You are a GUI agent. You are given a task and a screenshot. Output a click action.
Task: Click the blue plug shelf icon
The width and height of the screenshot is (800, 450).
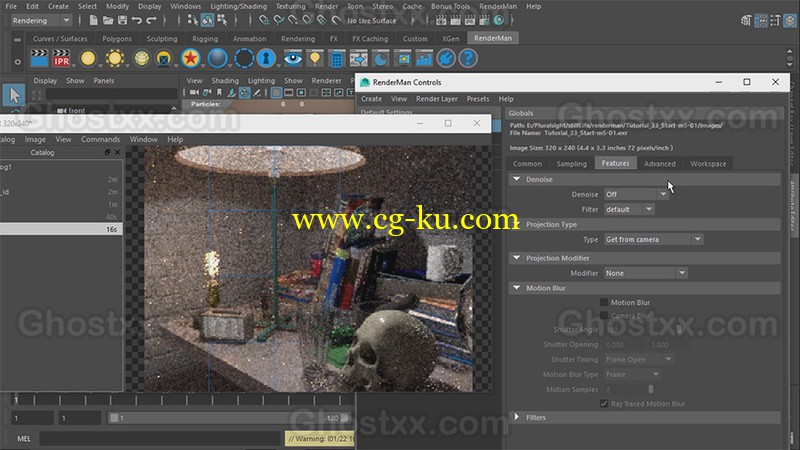click(446, 58)
